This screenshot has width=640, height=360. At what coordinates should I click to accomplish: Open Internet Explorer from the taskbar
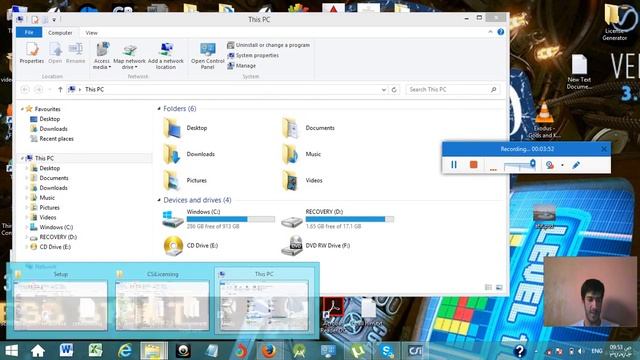[124, 351]
